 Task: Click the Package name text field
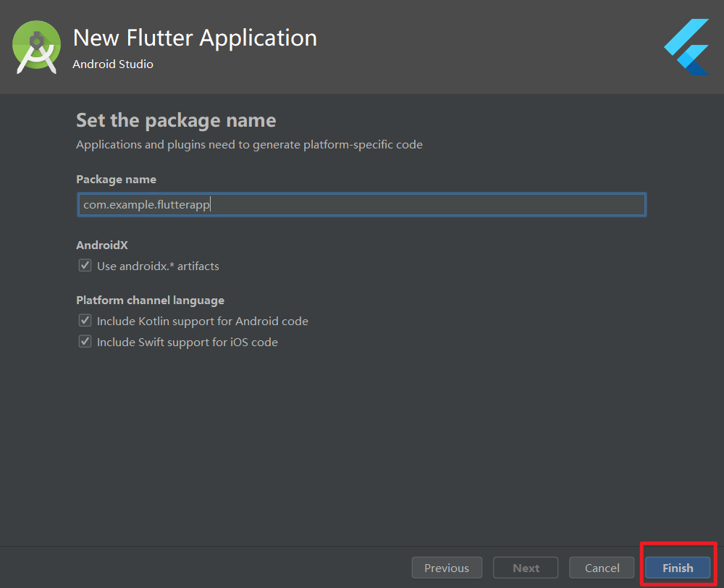pos(361,205)
